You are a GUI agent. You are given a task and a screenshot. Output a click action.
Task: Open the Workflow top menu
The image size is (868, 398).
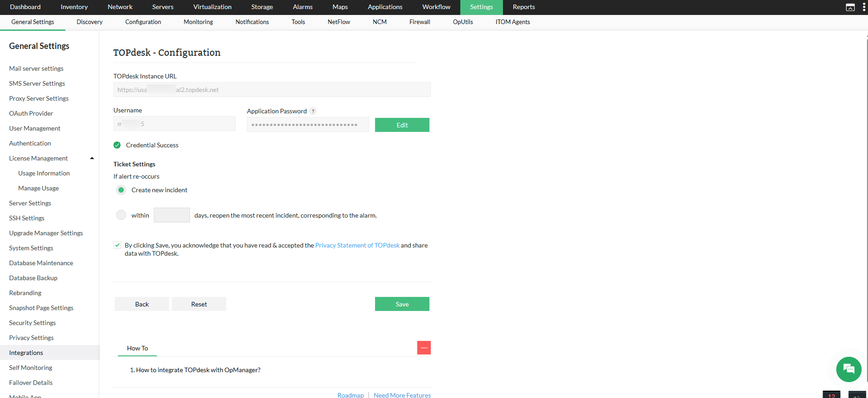(x=436, y=7)
